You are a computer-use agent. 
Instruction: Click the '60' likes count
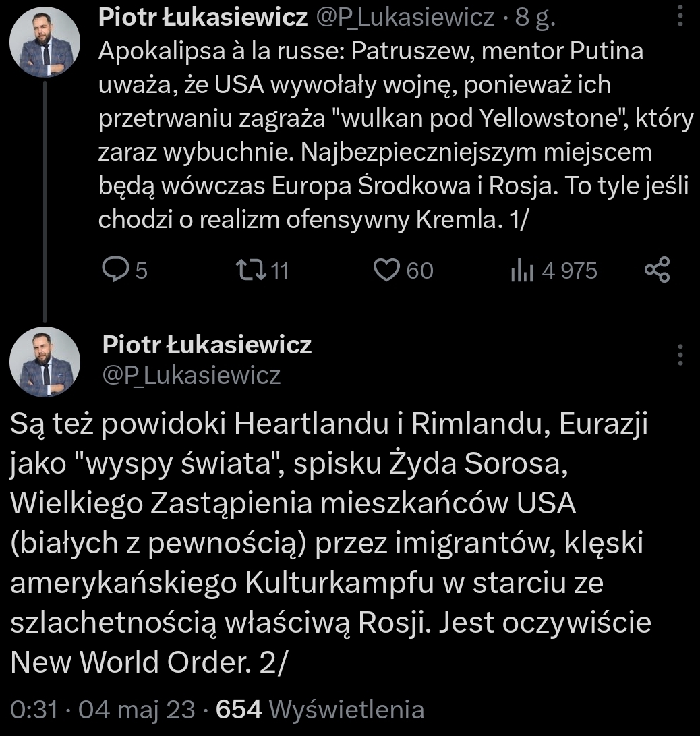click(x=420, y=271)
